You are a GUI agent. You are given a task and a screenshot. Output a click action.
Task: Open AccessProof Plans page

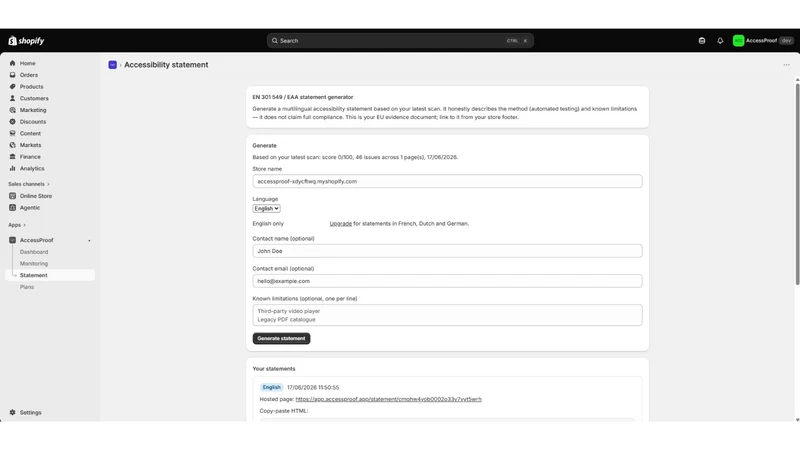pos(27,287)
